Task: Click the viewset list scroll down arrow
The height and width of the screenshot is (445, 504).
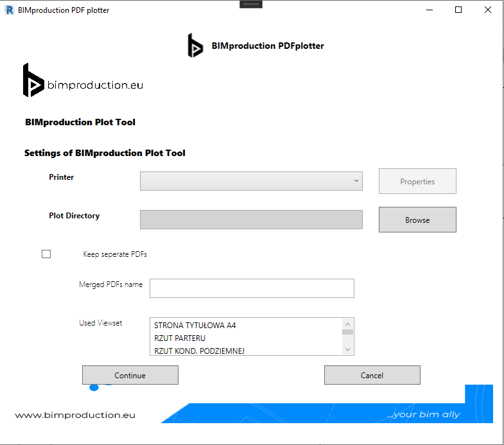Action: pyautogui.click(x=347, y=349)
